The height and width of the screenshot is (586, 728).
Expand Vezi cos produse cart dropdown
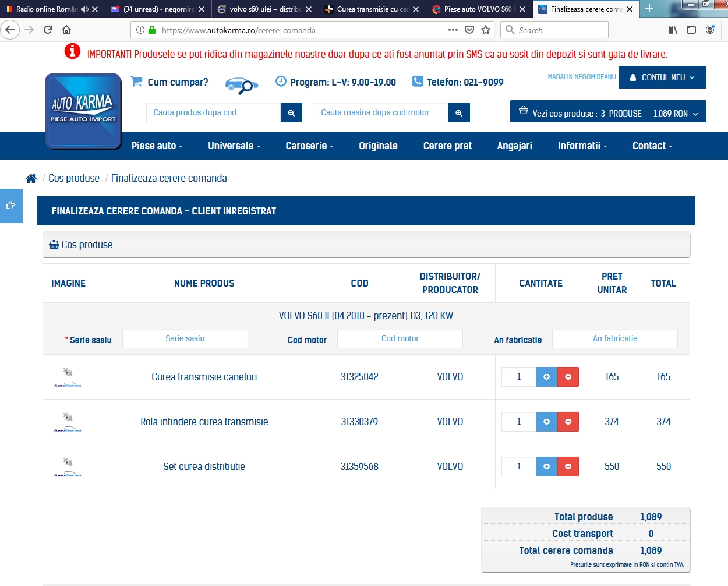pyautogui.click(x=608, y=111)
